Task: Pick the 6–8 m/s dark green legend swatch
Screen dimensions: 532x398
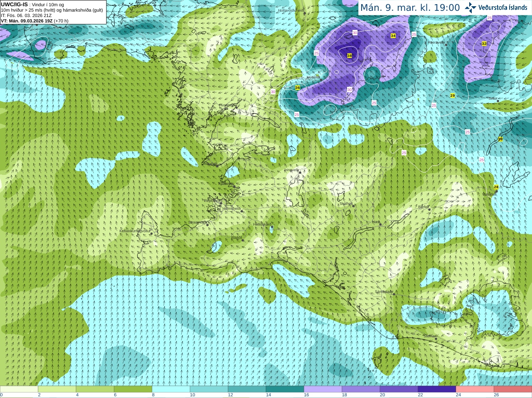Action: click(133, 389)
